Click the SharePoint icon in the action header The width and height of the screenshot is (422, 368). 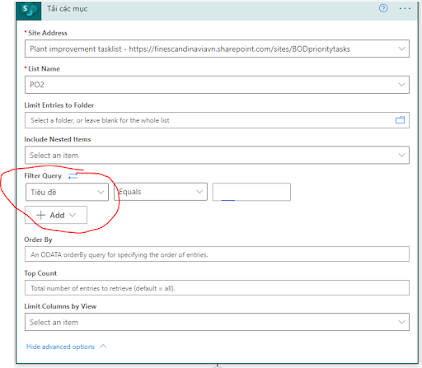pyautogui.click(x=29, y=10)
